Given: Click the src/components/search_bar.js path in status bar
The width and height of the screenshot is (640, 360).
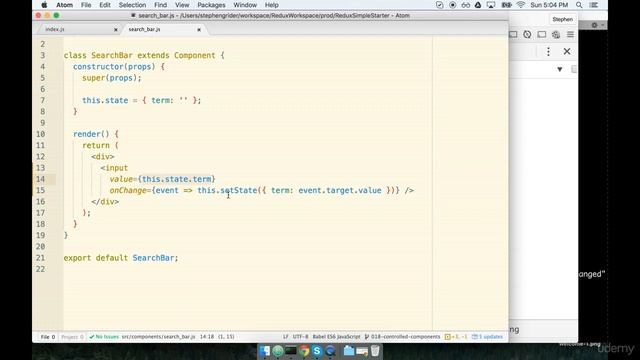Looking at the screenshot, I should (158, 337).
